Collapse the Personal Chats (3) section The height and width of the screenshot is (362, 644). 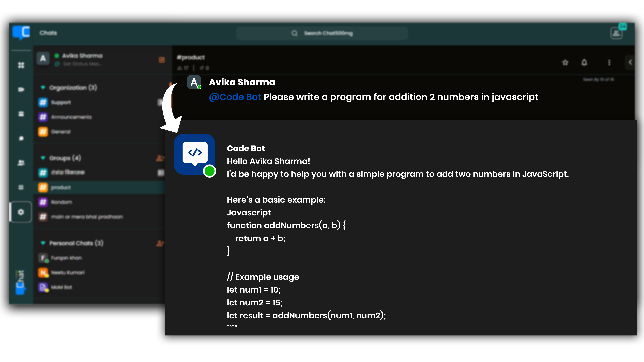click(43, 243)
